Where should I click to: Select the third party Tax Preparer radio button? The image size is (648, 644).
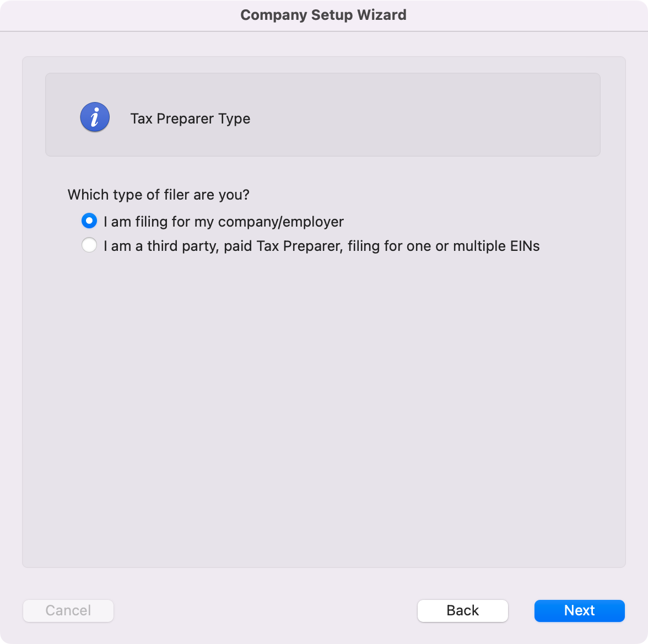click(x=89, y=245)
